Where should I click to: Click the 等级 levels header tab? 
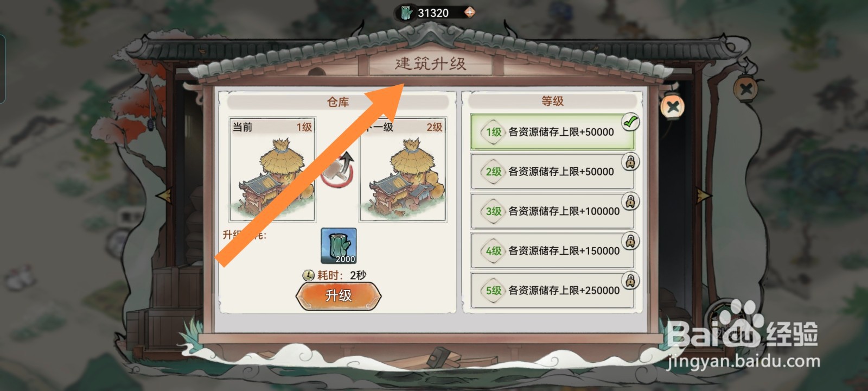(x=552, y=101)
